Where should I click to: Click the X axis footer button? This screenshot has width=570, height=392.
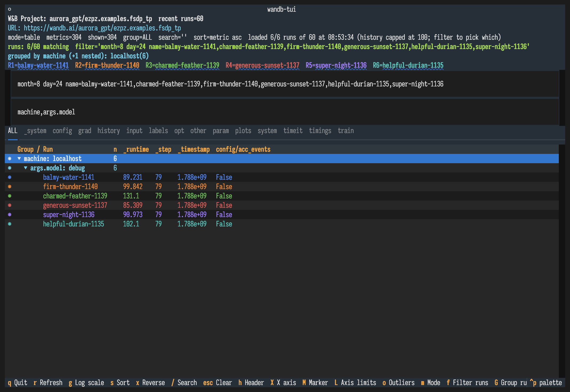(283, 383)
